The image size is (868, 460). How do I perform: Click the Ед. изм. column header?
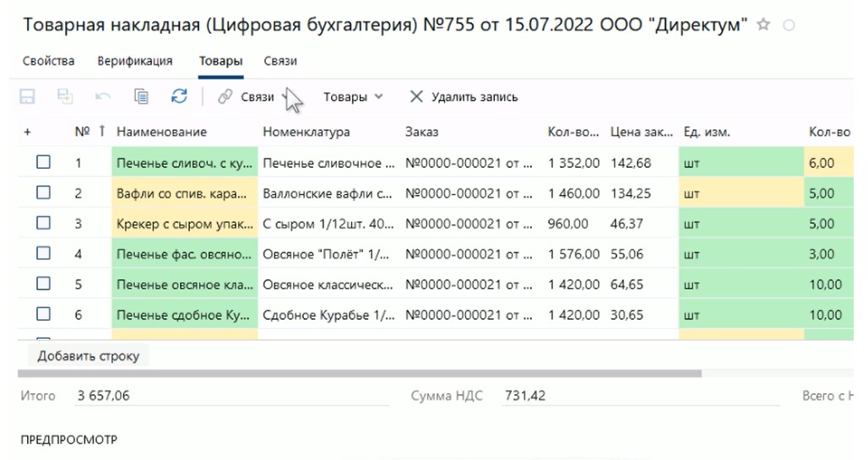(707, 132)
